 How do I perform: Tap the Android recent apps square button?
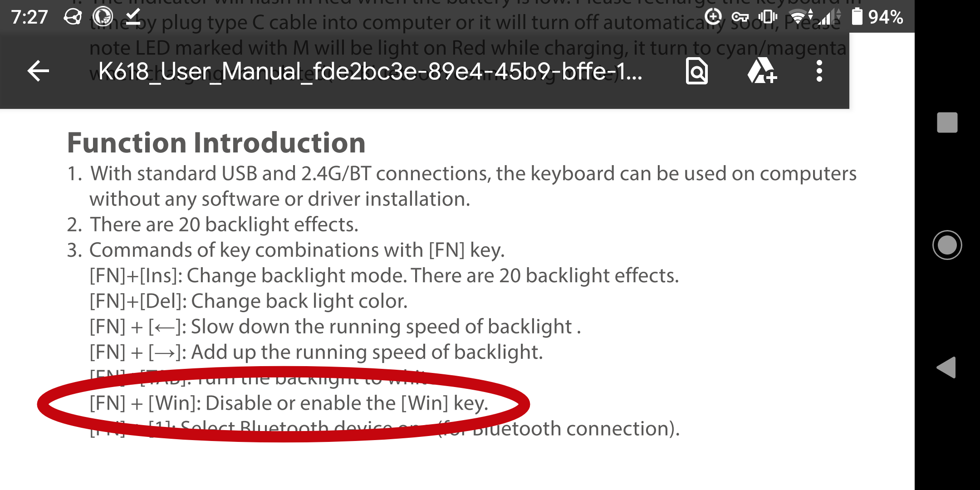(947, 122)
